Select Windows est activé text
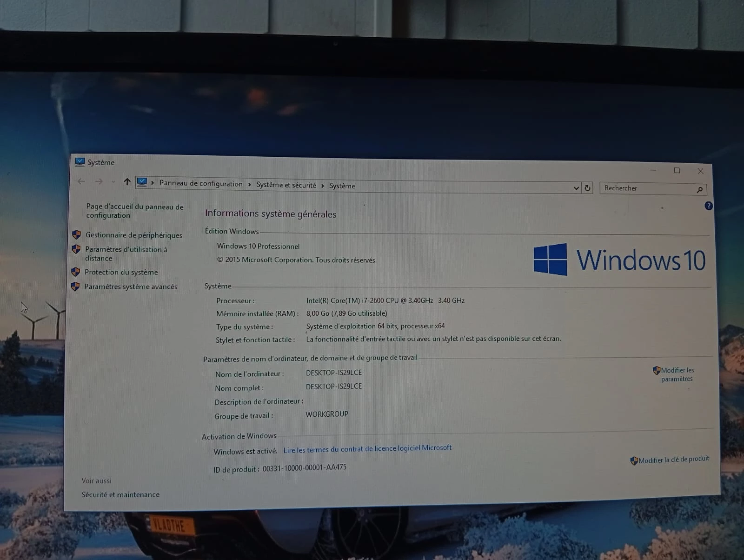 tap(246, 451)
